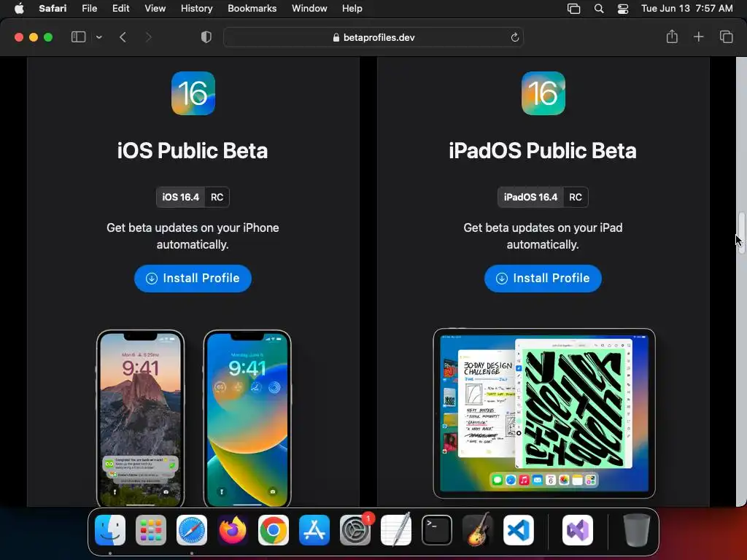
Task: Open the View menu
Action: (155, 9)
